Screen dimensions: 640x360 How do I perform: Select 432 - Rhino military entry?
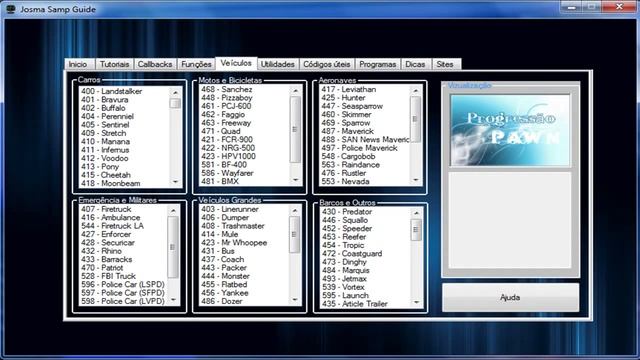(101, 251)
